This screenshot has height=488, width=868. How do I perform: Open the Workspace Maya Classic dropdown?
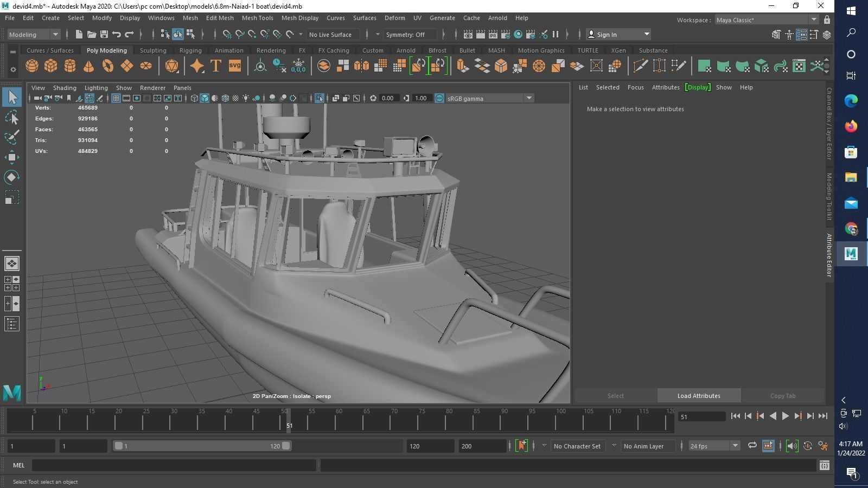[x=766, y=20]
